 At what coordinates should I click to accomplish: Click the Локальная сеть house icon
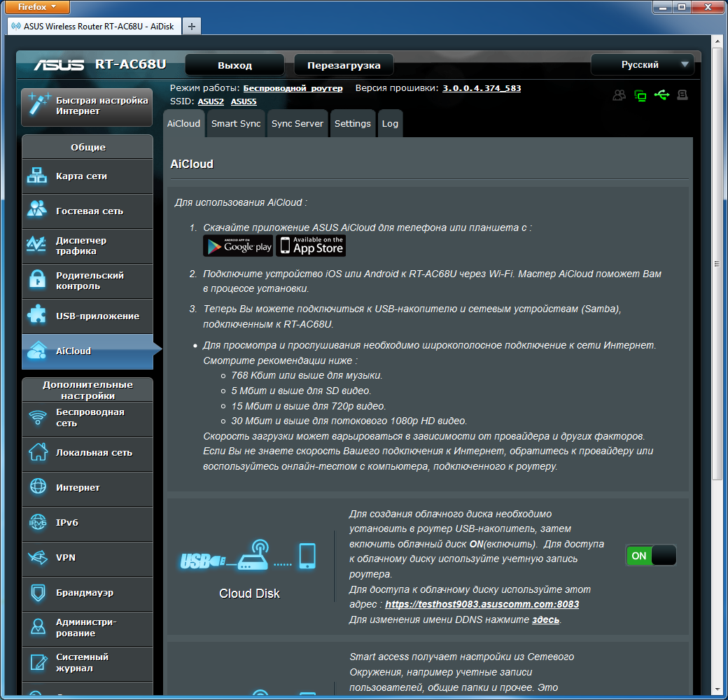tap(38, 451)
